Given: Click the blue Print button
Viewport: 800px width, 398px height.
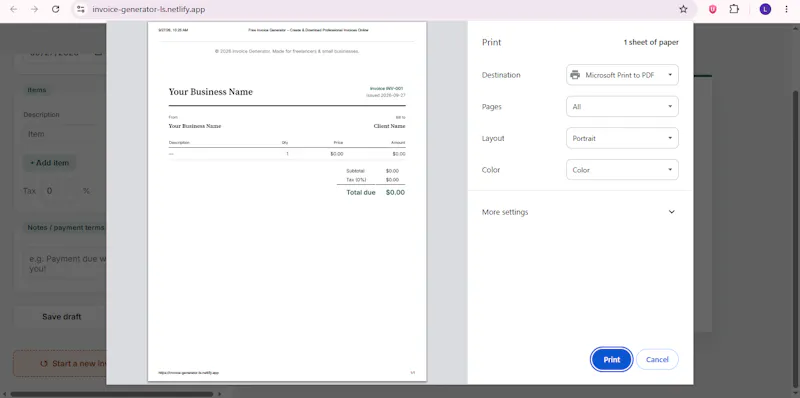Looking at the screenshot, I should point(612,359).
